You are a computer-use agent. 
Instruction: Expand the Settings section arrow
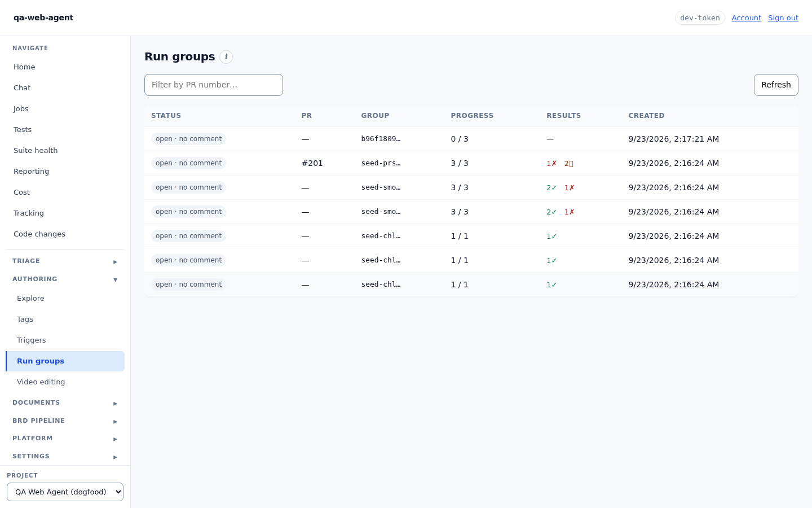(115, 457)
